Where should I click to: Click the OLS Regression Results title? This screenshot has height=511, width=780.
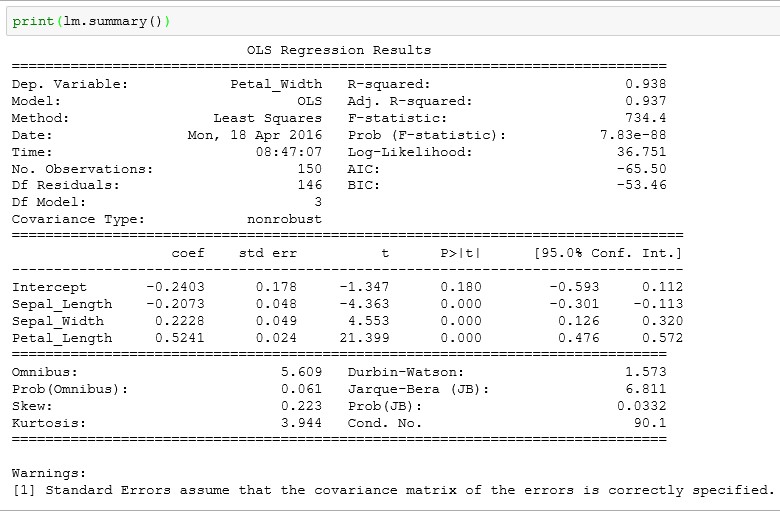tap(338, 50)
